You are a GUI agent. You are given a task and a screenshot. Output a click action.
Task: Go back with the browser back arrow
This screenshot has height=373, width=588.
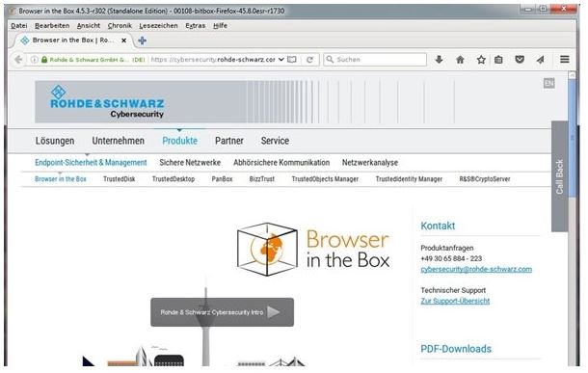(18, 60)
